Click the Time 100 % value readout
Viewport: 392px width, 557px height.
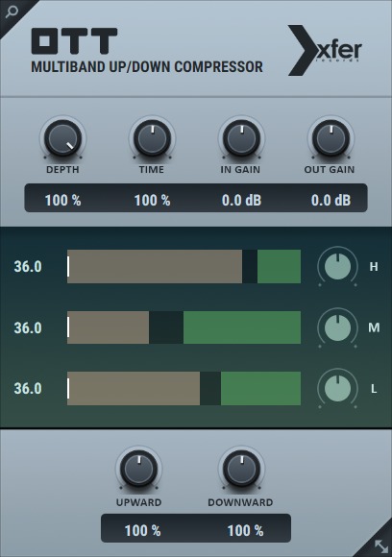pyautogui.click(x=152, y=201)
